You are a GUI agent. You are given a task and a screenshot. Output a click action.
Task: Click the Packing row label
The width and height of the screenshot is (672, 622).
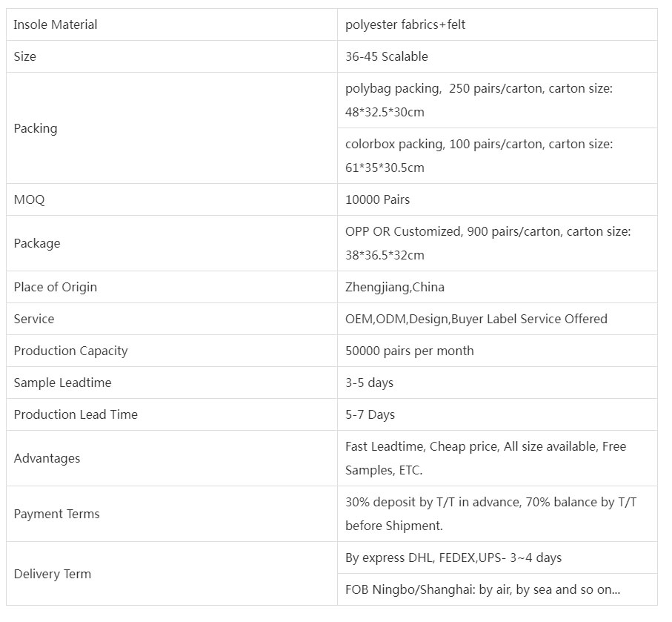coord(36,128)
